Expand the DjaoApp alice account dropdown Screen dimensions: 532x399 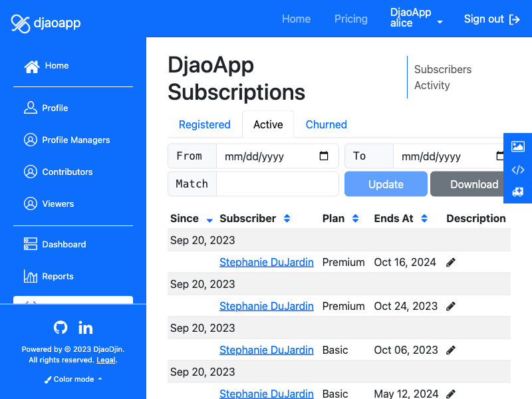[x=417, y=18]
